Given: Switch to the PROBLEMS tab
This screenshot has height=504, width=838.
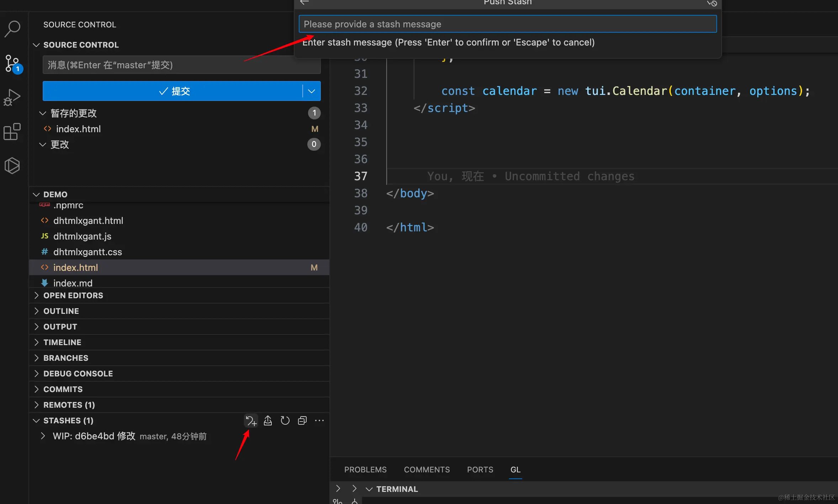Looking at the screenshot, I should point(365,470).
